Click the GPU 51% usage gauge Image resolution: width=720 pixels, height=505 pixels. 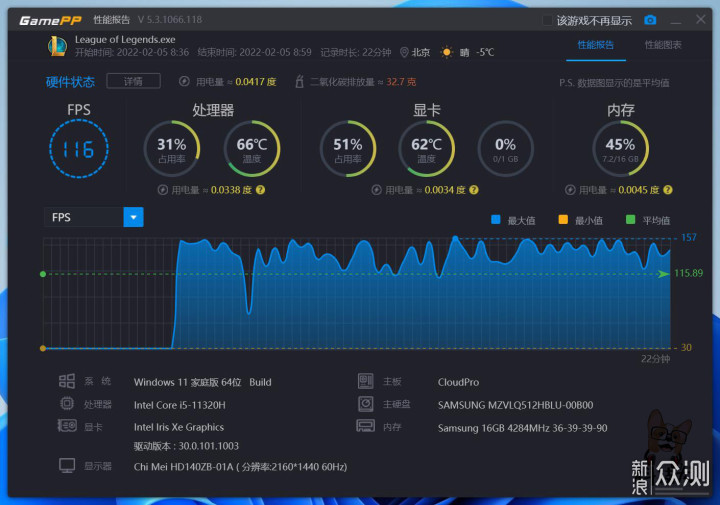tap(348, 149)
